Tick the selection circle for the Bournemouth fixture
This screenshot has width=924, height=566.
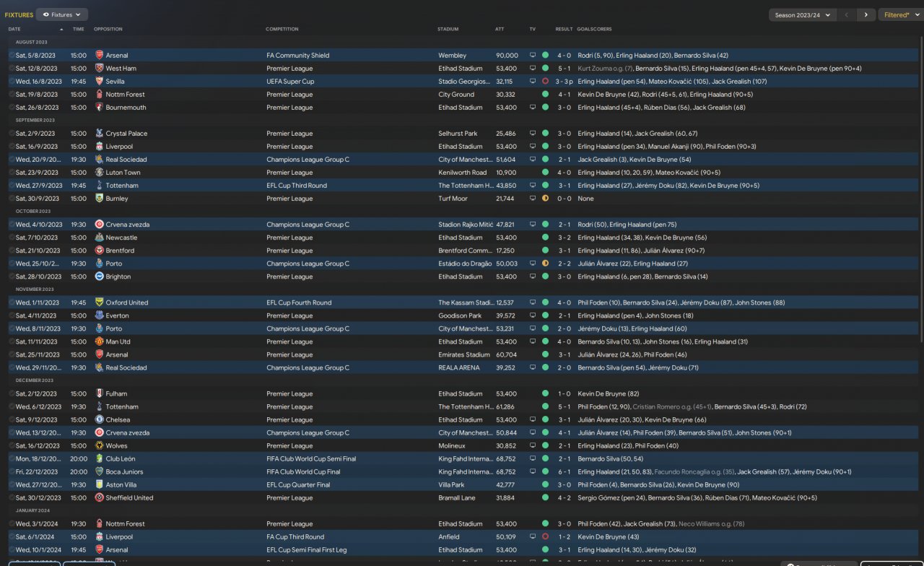[x=12, y=107]
